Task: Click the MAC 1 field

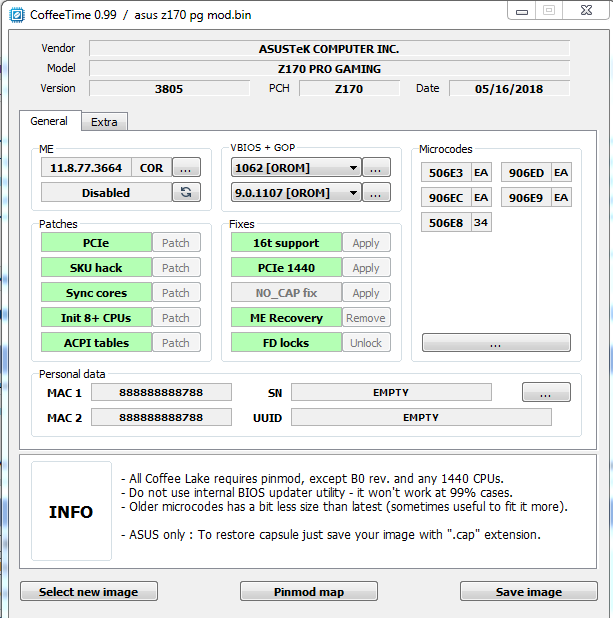Action: pyautogui.click(x=161, y=392)
